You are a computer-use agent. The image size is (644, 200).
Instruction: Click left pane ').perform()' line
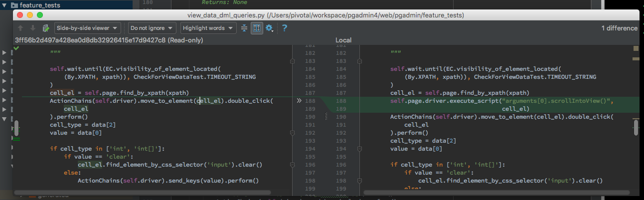coord(69,117)
